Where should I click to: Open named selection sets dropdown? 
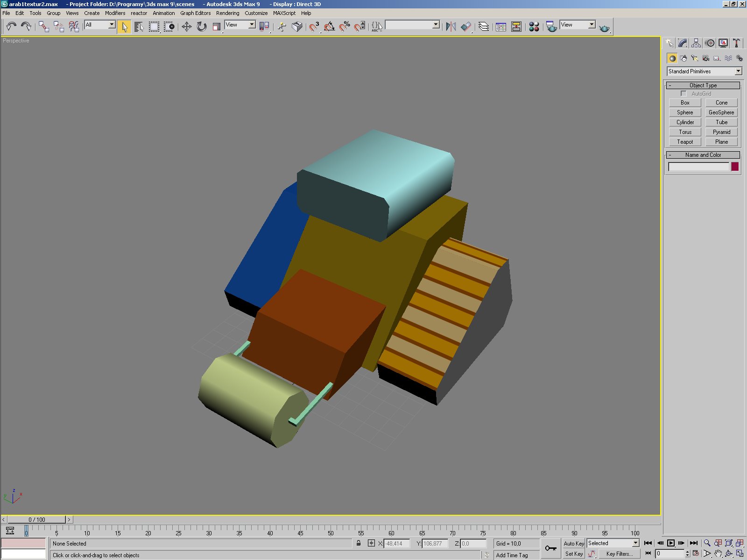click(413, 25)
